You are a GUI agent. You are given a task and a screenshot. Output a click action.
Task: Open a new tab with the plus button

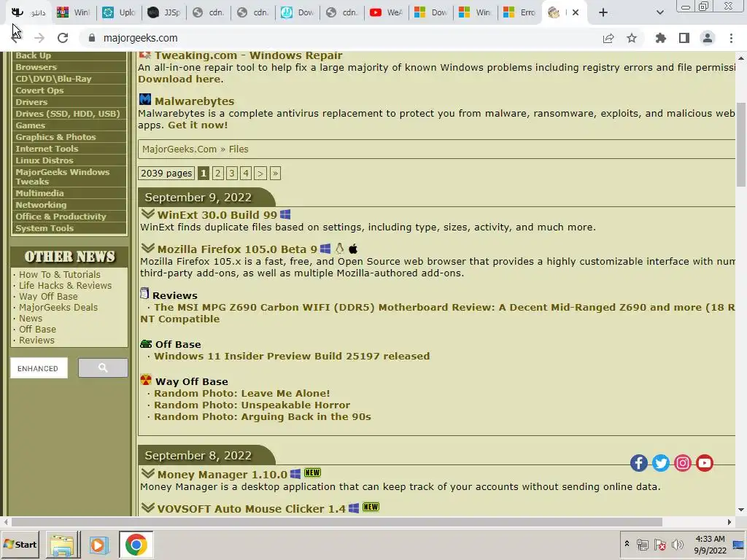pos(603,13)
